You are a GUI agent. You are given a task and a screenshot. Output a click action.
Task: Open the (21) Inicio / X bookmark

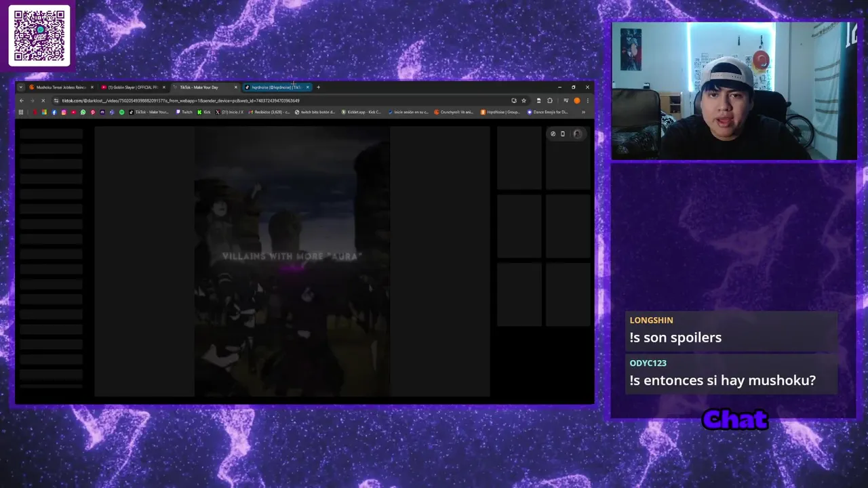(231, 113)
